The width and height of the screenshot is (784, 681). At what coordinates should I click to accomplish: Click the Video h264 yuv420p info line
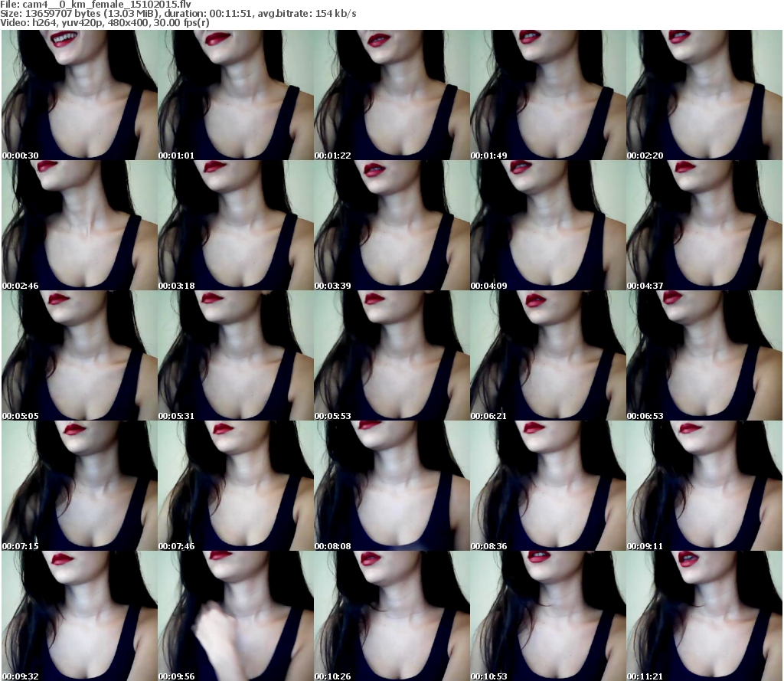[104, 23]
